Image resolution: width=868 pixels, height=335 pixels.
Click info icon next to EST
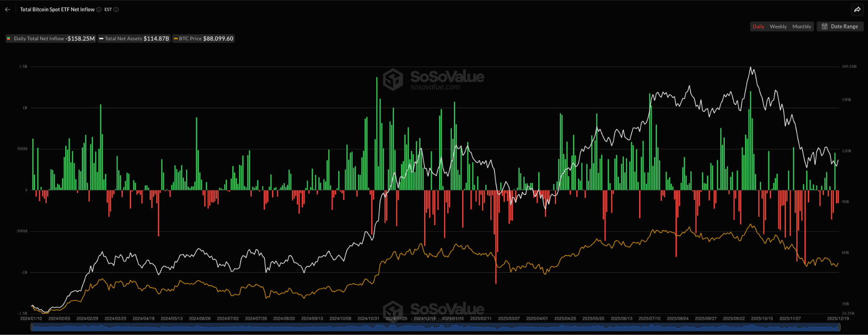tap(116, 9)
